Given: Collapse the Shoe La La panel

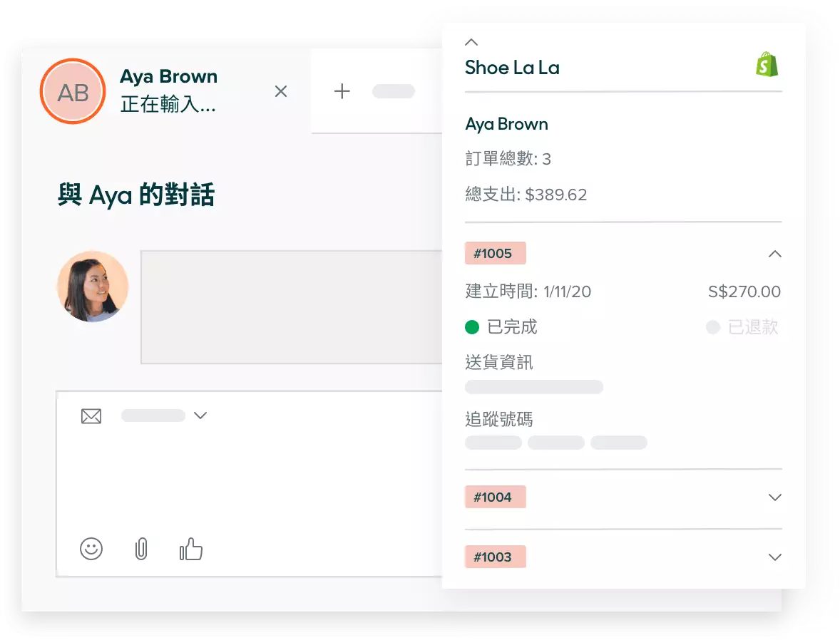Looking at the screenshot, I should [471, 43].
